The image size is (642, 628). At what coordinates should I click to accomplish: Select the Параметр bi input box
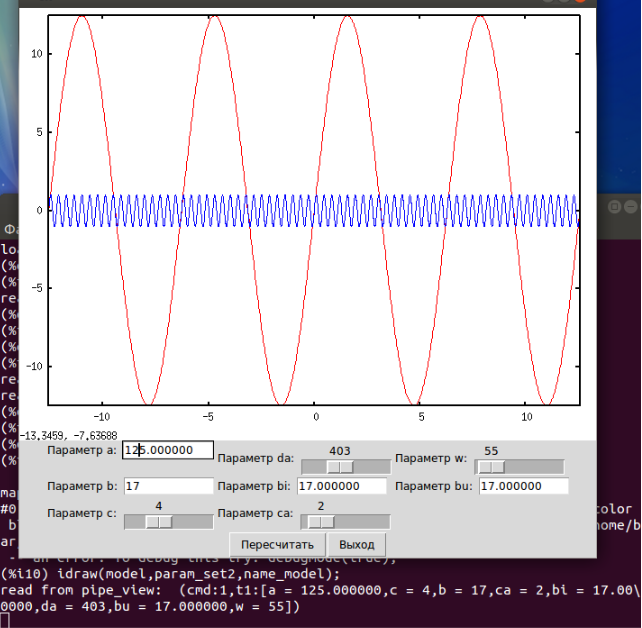pyautogui.click(x=341, y=486)
